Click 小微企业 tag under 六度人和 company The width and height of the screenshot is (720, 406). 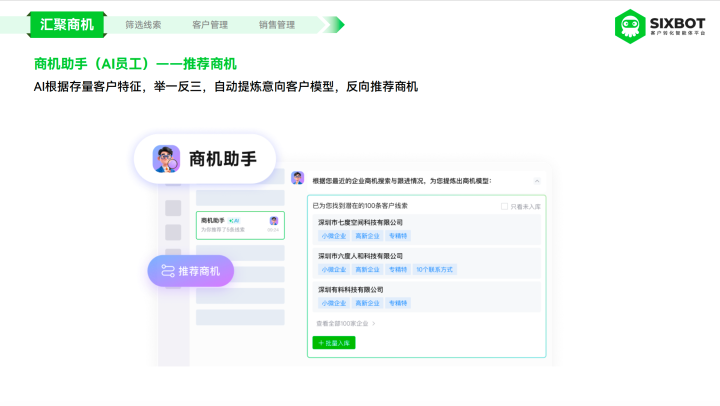(x=334, y=270)
